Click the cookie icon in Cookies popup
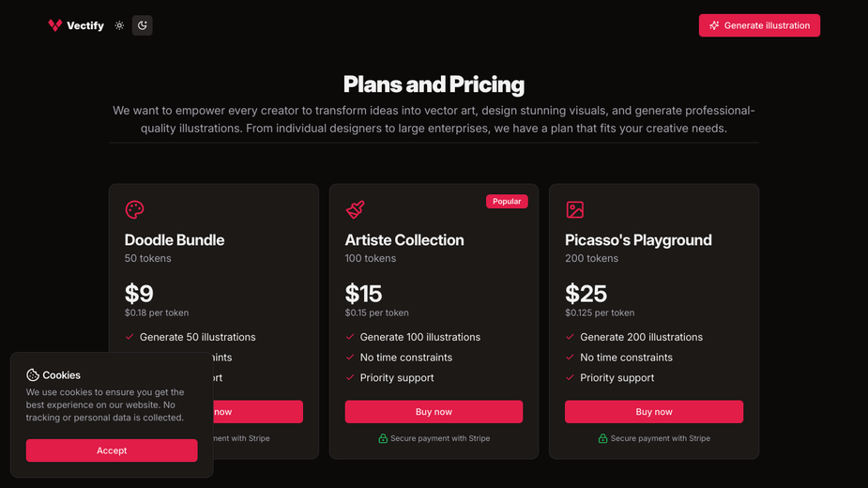The image size is (868, 488). click(33, 375)
